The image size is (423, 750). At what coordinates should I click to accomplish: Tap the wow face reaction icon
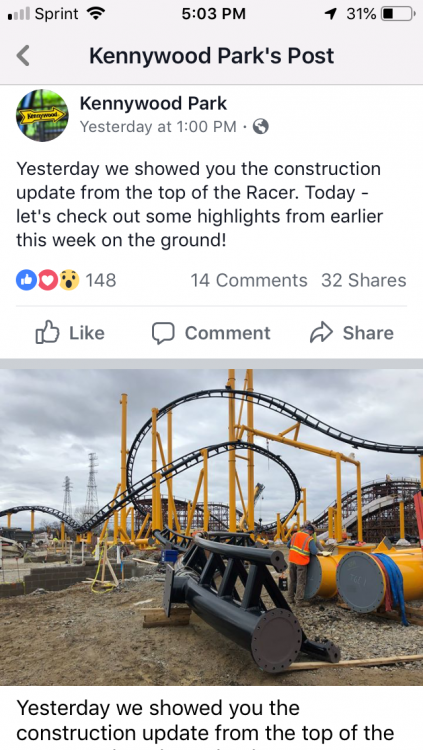(69, 280)
